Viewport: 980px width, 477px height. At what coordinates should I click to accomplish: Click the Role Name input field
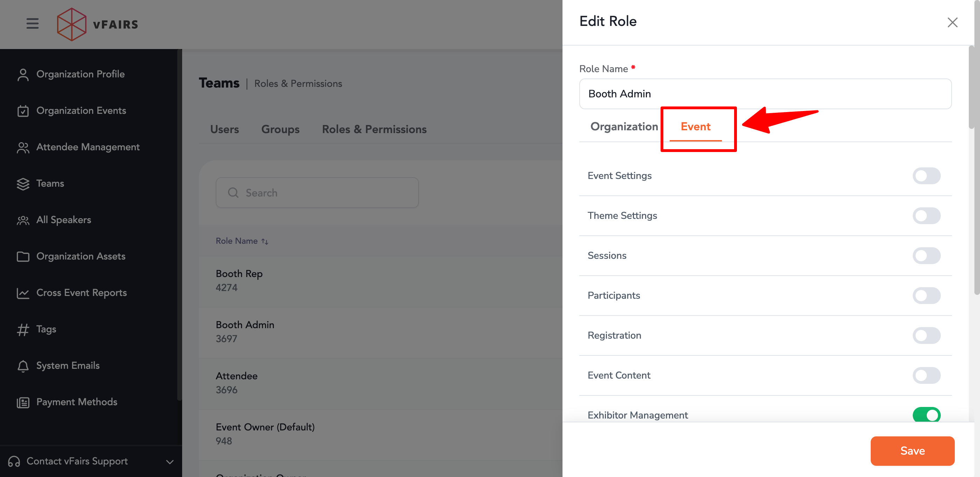pos(765,94)
